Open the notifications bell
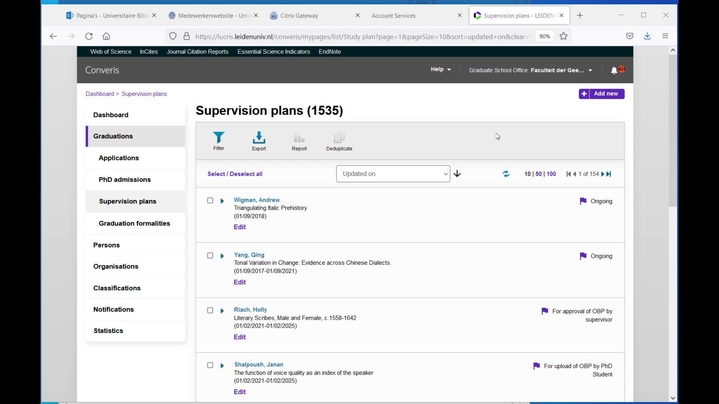This screenshot has height=404, width=719. click(614, 70)
